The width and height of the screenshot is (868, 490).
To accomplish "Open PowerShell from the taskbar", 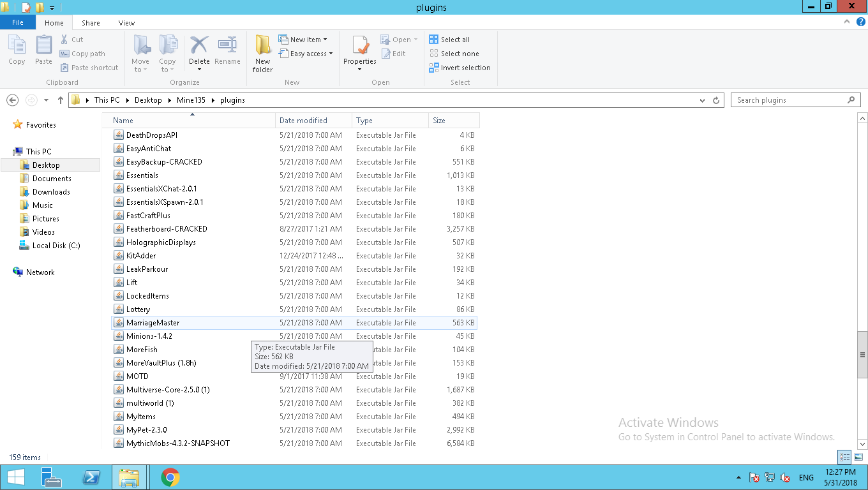I will (x=91, y=477).
